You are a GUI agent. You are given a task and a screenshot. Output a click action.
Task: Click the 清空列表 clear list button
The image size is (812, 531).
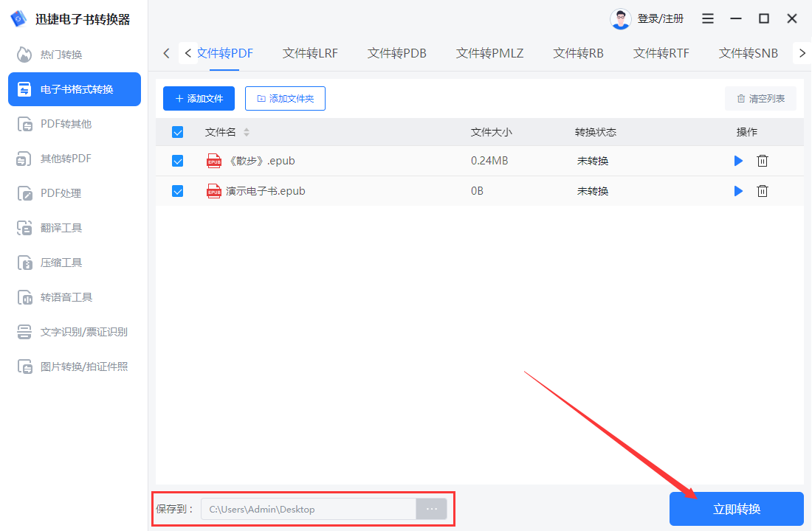(x=760, y=98)
